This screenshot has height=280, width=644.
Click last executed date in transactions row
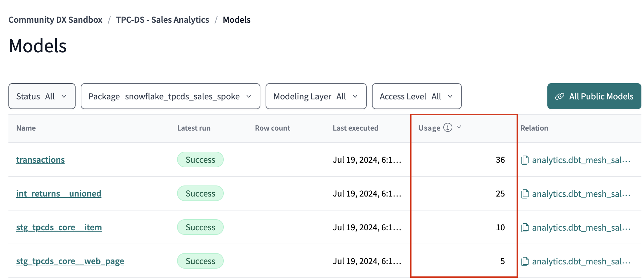[367, 160]
